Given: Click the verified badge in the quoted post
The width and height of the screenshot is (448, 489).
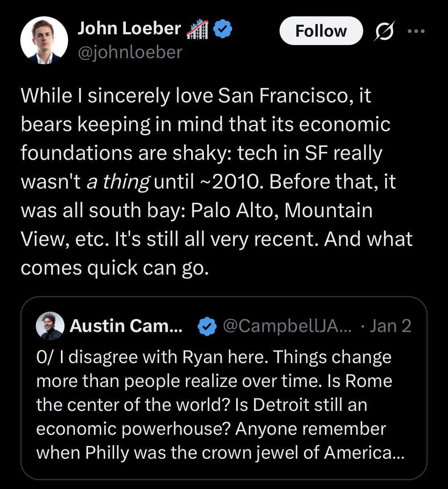Looking at the screenshot, I should point(207,326).
